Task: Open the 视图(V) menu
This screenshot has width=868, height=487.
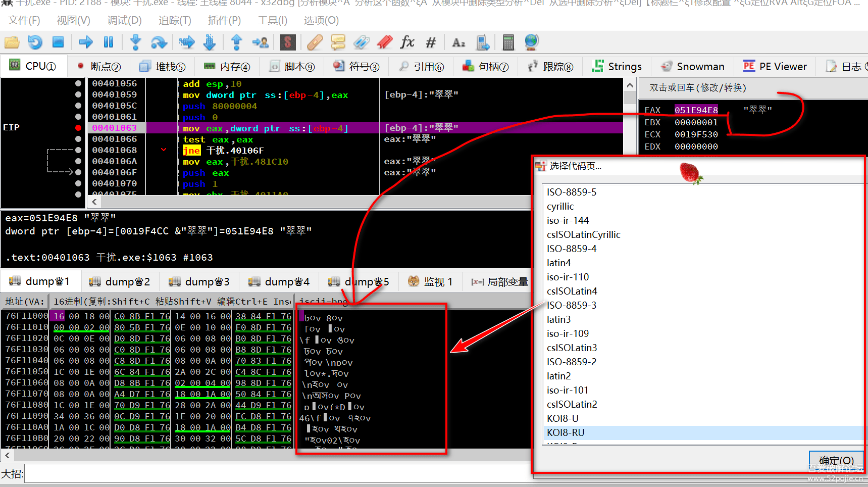Action: (x=74, y=20)
